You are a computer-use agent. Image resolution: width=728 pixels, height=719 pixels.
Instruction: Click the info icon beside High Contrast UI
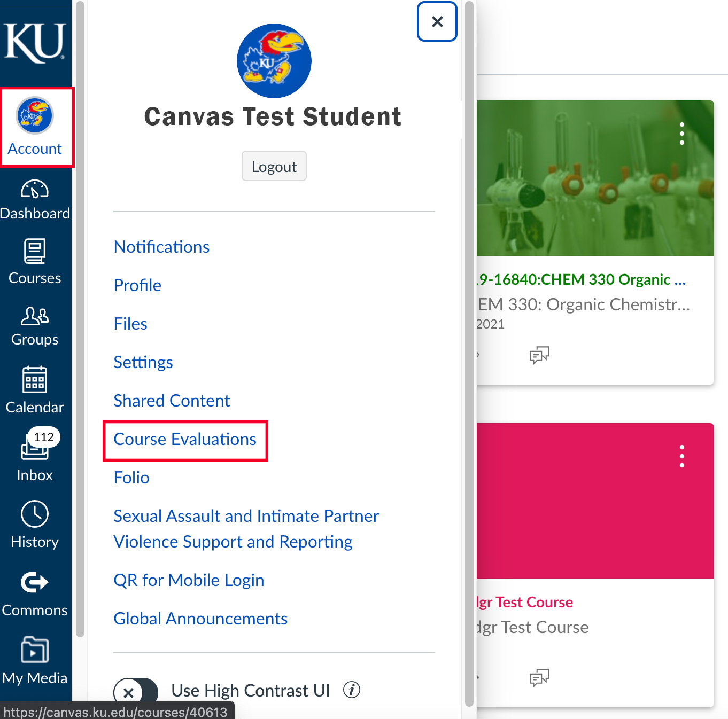click(352, 690)
